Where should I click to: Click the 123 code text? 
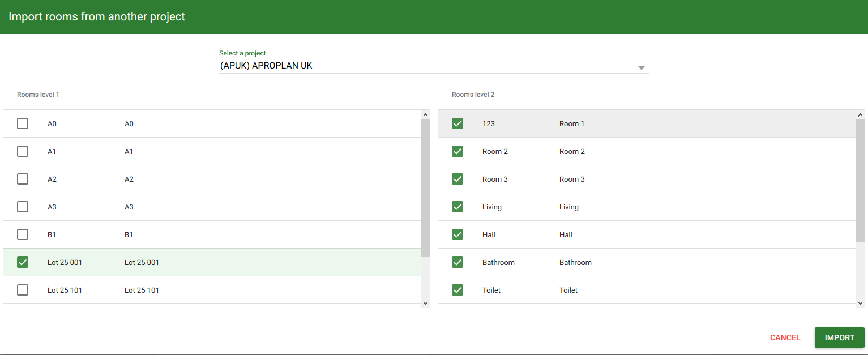coord(489,123)
